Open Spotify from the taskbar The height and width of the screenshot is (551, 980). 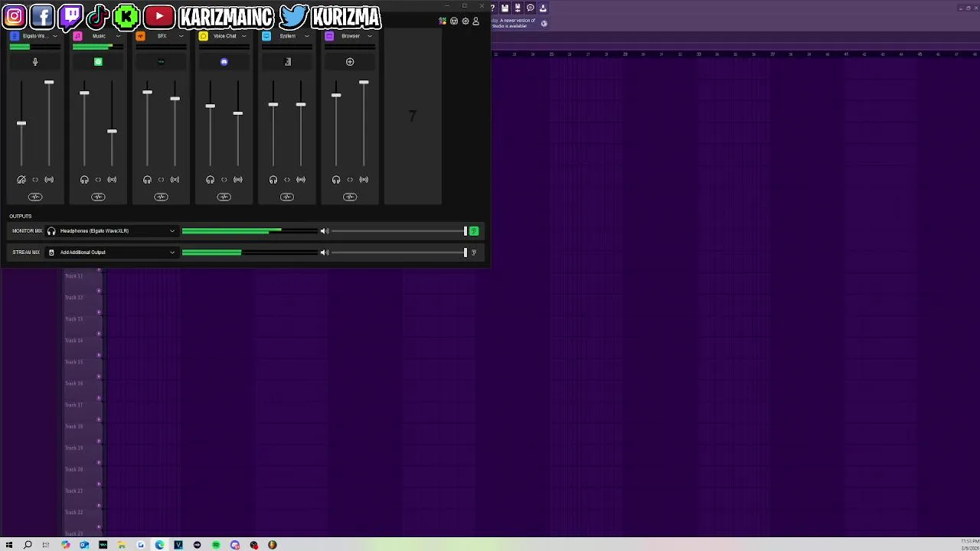point(216,545)
